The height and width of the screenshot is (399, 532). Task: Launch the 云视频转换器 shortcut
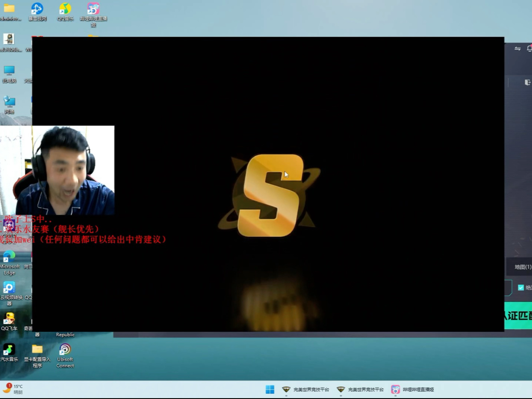tap(10, 293)
